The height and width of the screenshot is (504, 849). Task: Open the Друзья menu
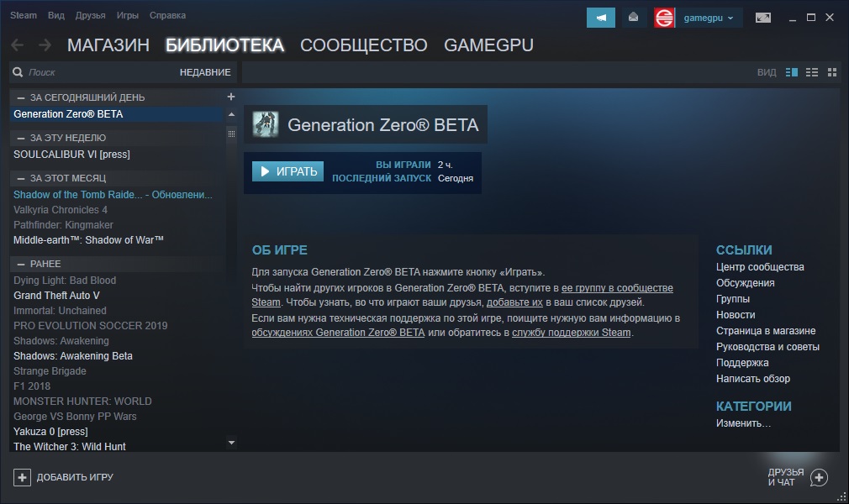point(91,15)
